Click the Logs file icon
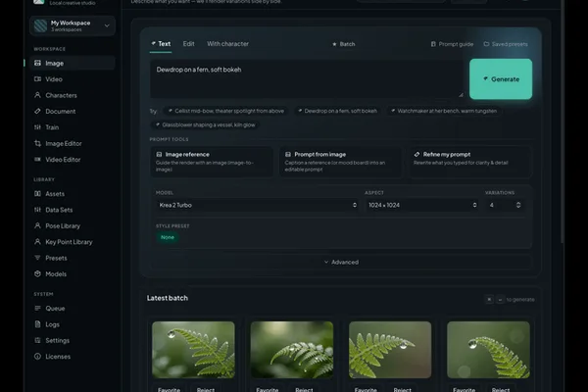The height and width of the screenshot is (392, 588). click(37, 324)
